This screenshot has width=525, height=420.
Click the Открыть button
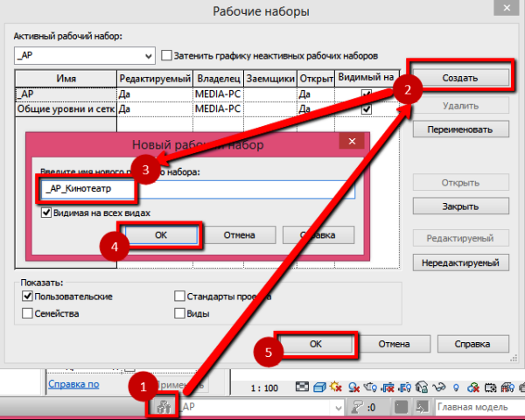click(461, 183)
